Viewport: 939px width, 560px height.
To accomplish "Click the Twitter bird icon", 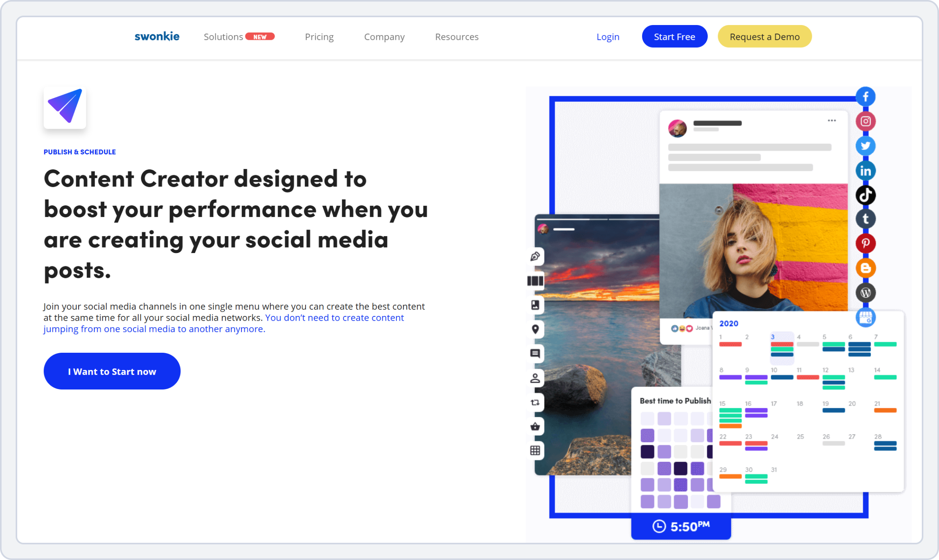I will pos(865,146).
